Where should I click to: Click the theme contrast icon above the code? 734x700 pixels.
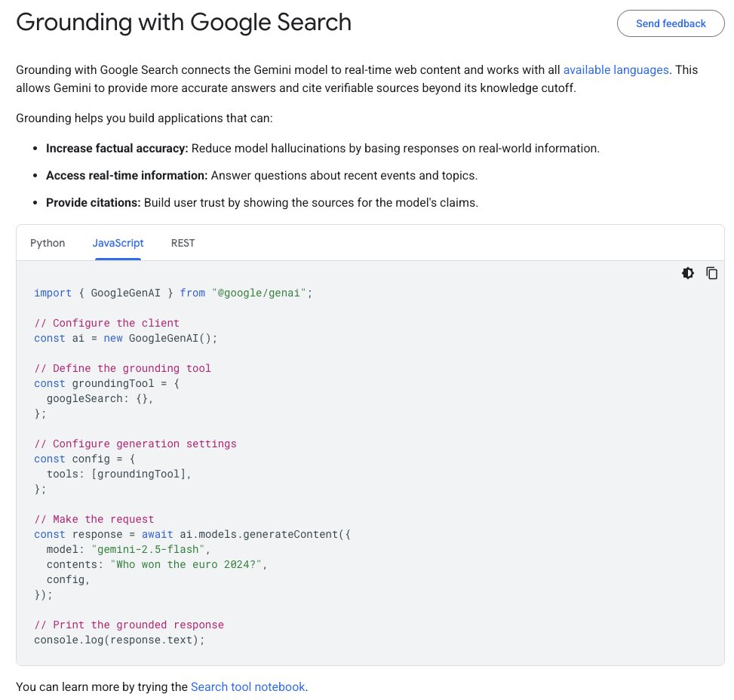688,273
